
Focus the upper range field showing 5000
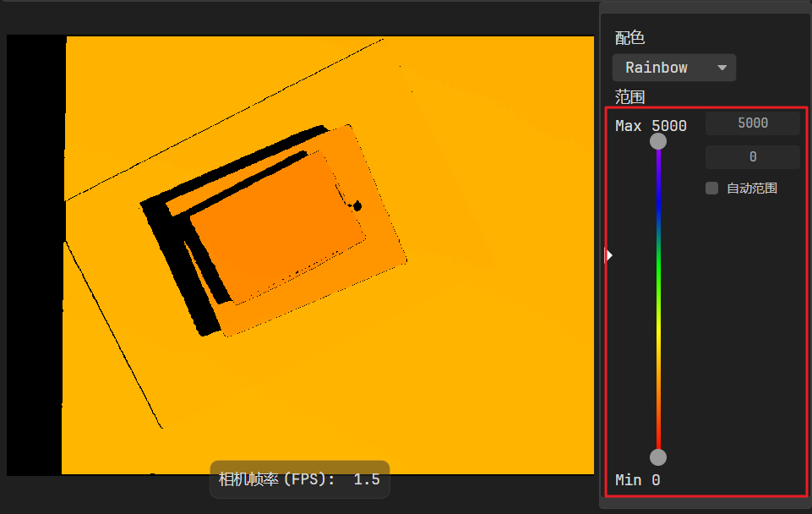[752, 123]
